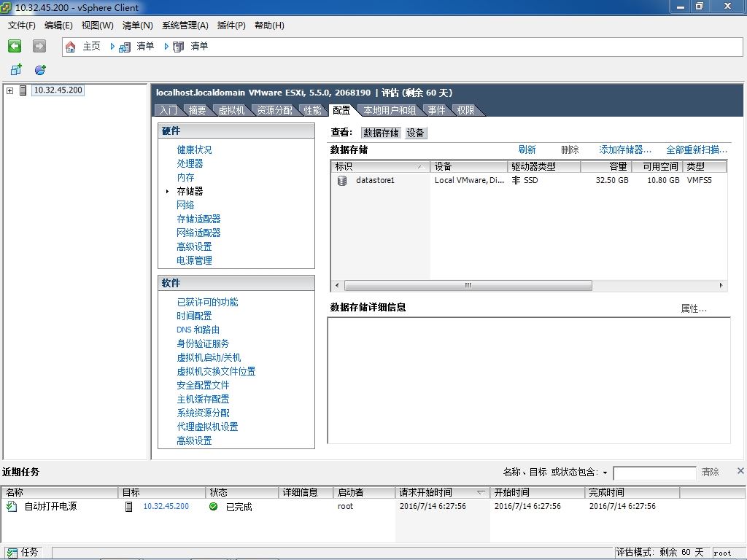Viewport: 747px width, 560px height.
Task: Click the 主页 breadcrumb label
Action: 91,46
